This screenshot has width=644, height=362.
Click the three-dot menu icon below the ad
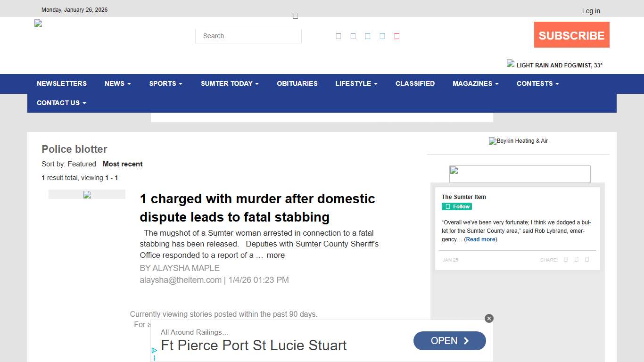pyautogui.click(x=154, y=357)
